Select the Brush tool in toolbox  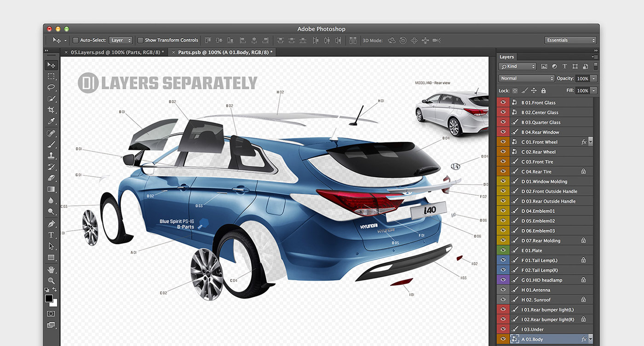point(51,144)
